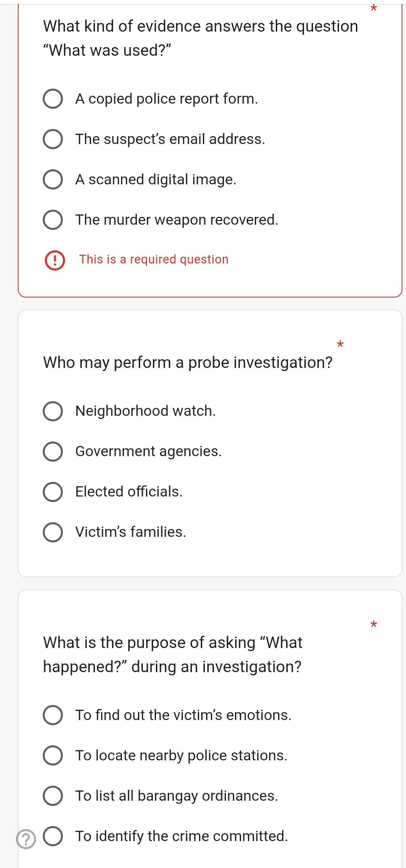Select "Neighborhood watch"
Image resolution: width=406 pixels, height=868 pixels.
pyautogui.click(x=53, y=412)
